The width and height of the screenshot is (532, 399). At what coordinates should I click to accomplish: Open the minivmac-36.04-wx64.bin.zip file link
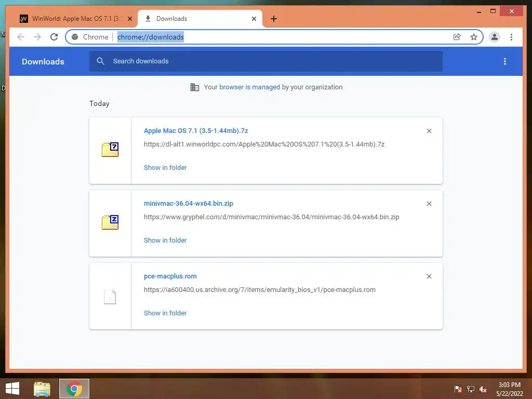[188, 204]
